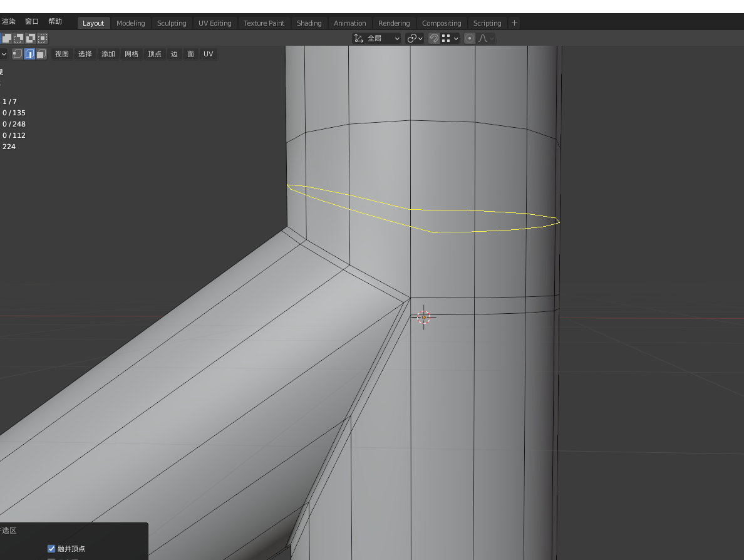The height and width of the screenshot is (560, 744).
Task: Add a new workspace with the + button
Action: (x=514, y=23)
